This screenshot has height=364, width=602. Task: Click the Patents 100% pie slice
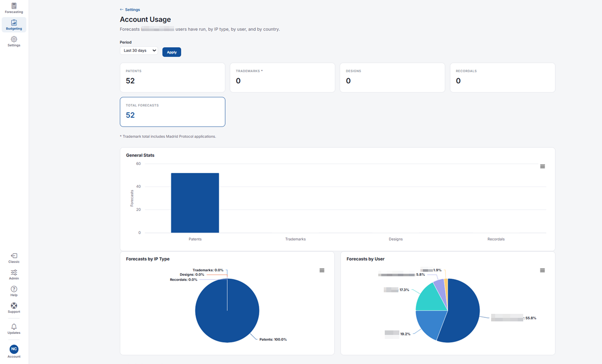pyautogui.click(x=227, y=310)
